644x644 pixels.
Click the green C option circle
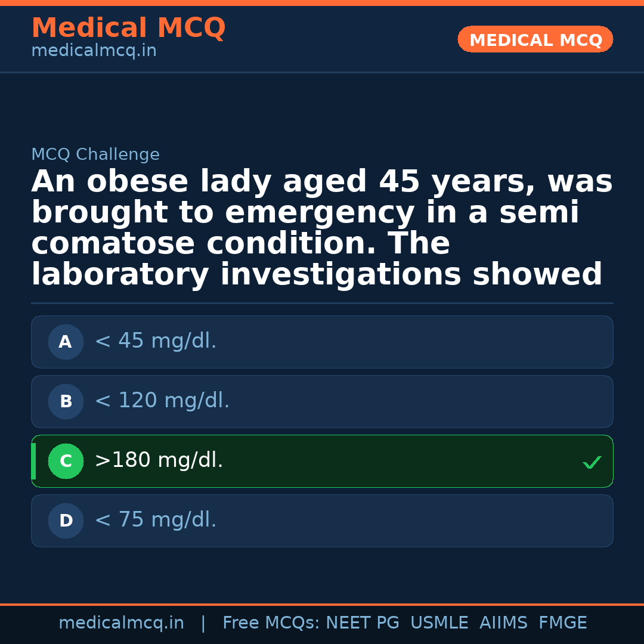tap(66, 462)
